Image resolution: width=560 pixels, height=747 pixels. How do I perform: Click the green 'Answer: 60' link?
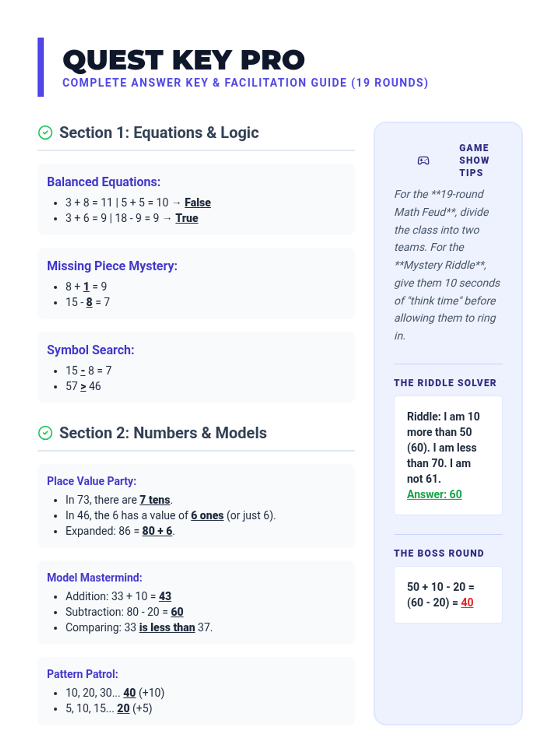pyautogui.click(x=434, y=494)
